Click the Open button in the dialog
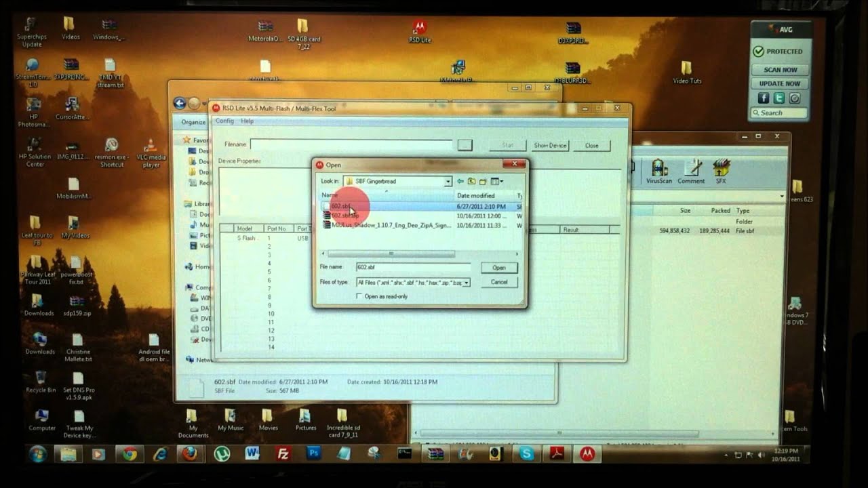868x488 pixels. pyautogui.click(x=499, y=268)
